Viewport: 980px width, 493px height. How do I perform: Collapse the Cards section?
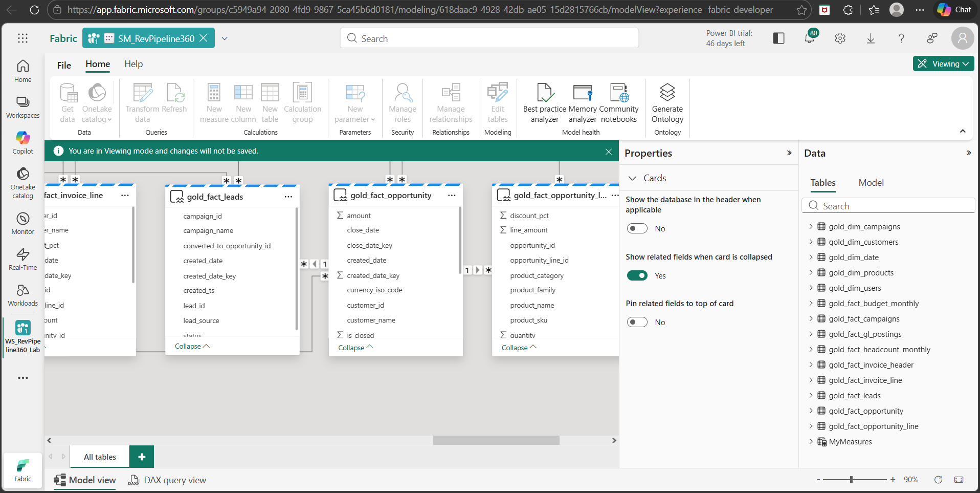point(633,178)
